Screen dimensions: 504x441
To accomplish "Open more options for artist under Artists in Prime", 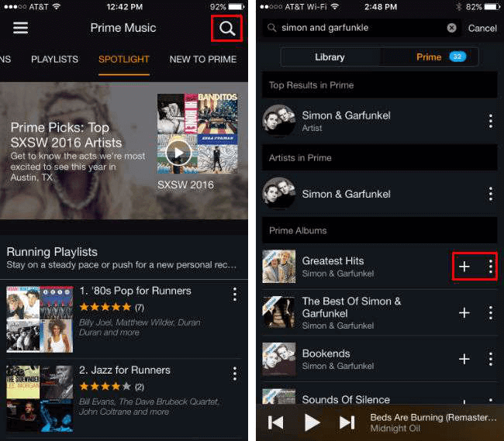I will click(491, 194).
